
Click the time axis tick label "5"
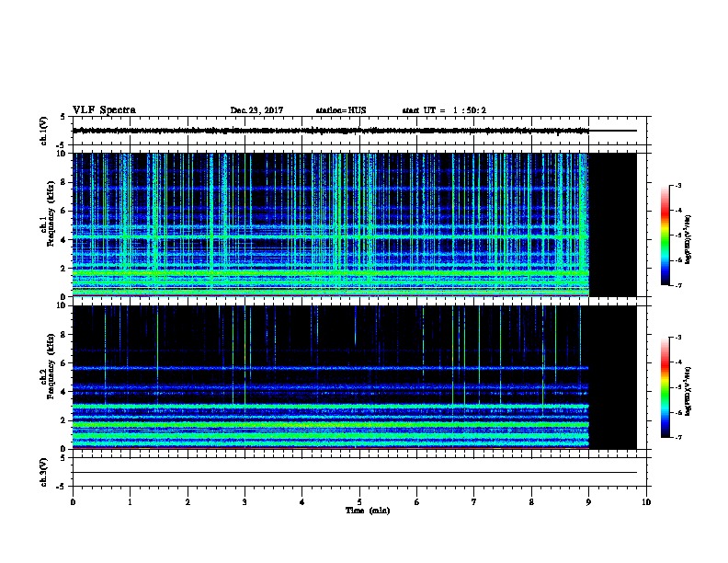[359, 501]
